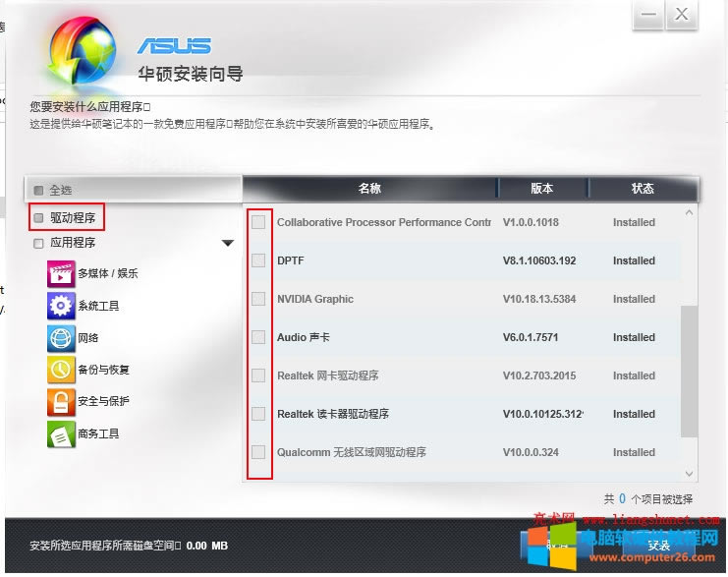728x577 pixels.
Task: Sort by the 版本 column header
Action: 541,189
